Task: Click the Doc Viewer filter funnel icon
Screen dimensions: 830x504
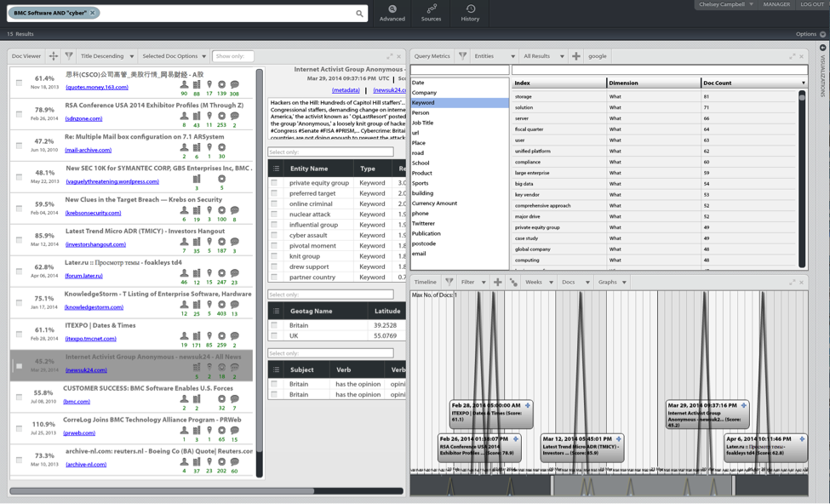Action: tap(69, 55)
